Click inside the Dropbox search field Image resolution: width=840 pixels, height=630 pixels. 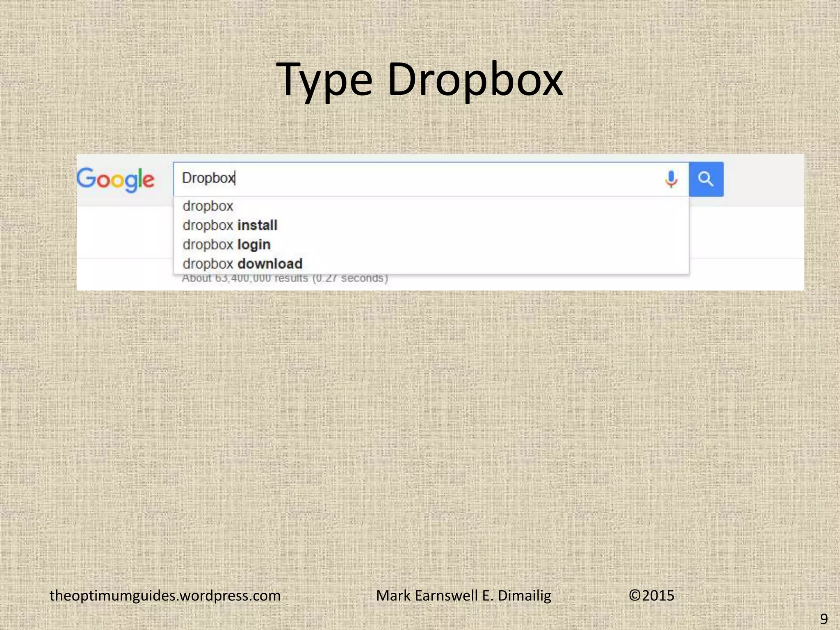(x=431, y=179)
